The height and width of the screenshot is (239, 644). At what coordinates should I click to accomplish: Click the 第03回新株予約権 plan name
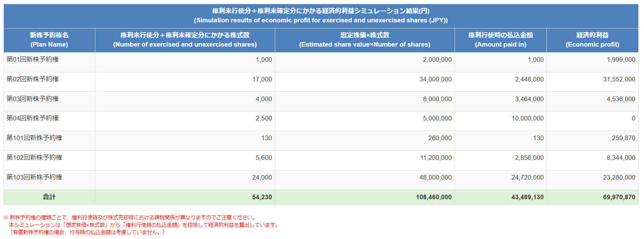pos(33,99)
